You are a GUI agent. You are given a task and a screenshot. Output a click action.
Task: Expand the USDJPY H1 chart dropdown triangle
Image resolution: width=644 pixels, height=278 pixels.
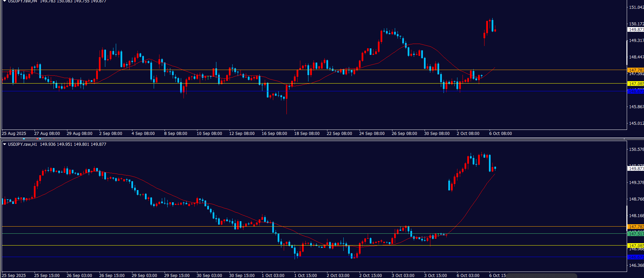click(4, 144)
